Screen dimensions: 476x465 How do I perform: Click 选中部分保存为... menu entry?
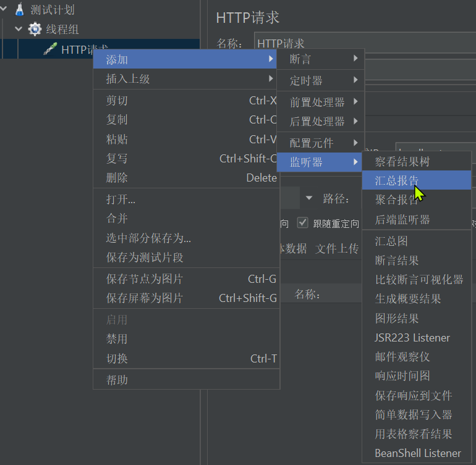[x=187, y=238]
